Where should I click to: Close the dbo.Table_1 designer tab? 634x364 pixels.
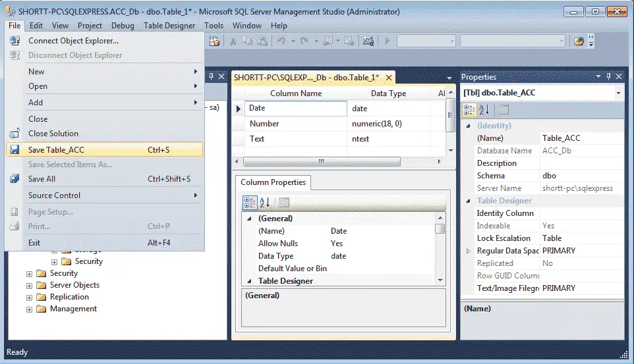pos(389,78)
